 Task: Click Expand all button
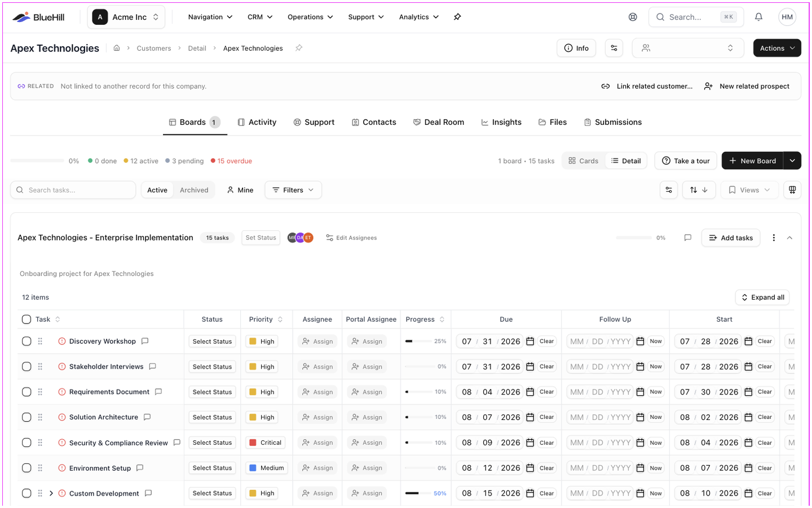(762, 297)
